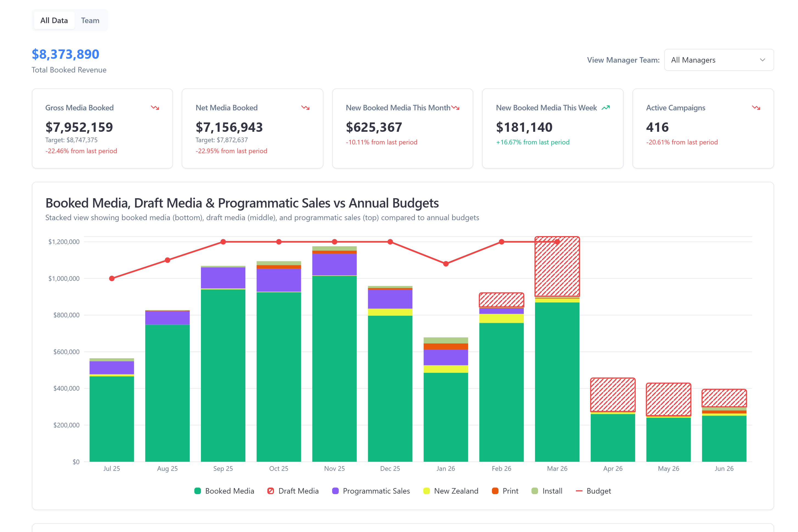This screenshot has height=532, width=798.
Task: Click the red Budget line legend symbol
Action: click(579, 491)
